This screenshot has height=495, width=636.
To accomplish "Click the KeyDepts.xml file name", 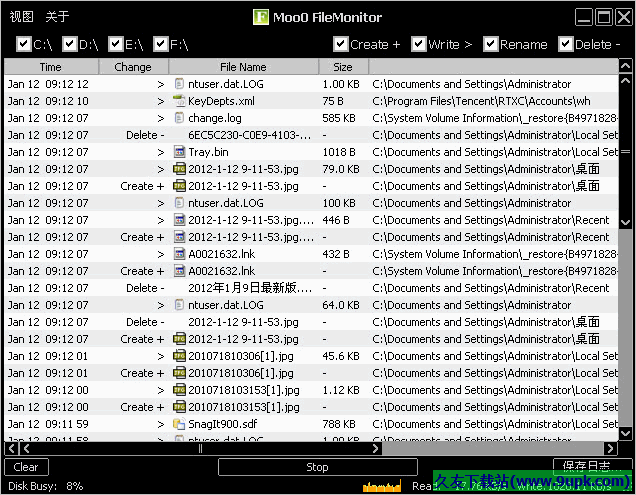I will tap(221, 101).
